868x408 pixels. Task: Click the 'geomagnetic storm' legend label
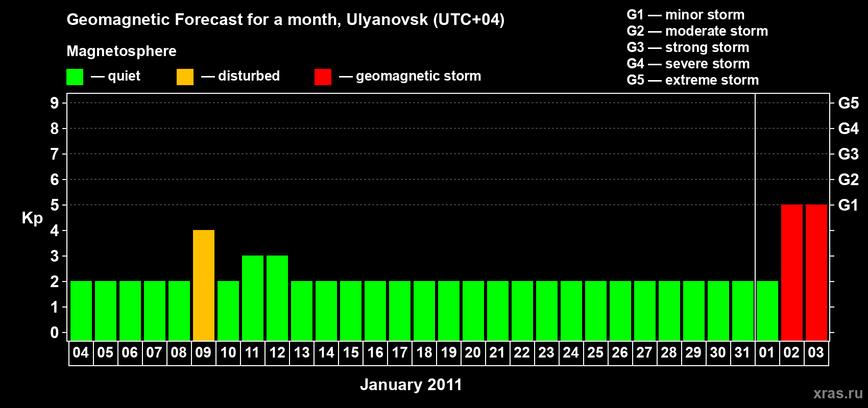(x=418, y=76)
